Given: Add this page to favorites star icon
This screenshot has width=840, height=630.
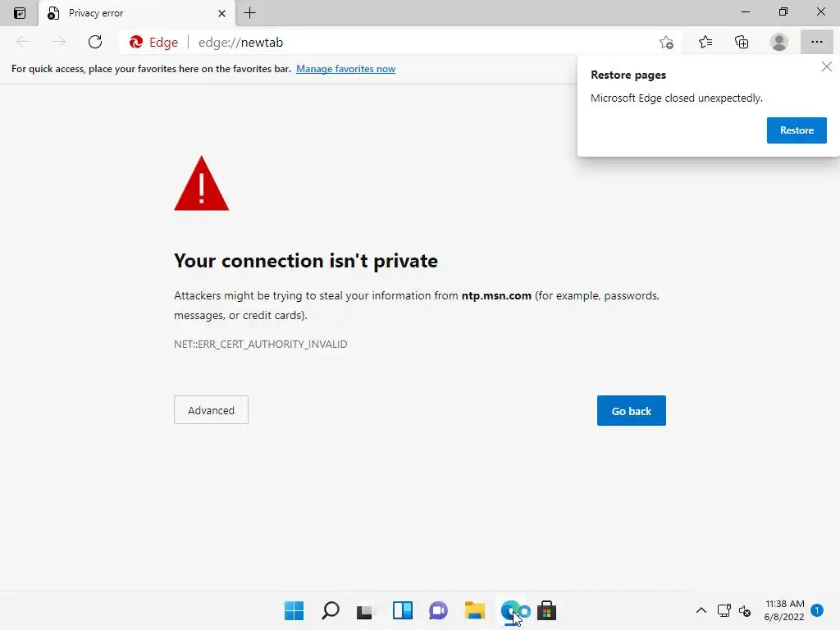Looking at the screenshot, I should pyautogui.click(x=666, y=43).
